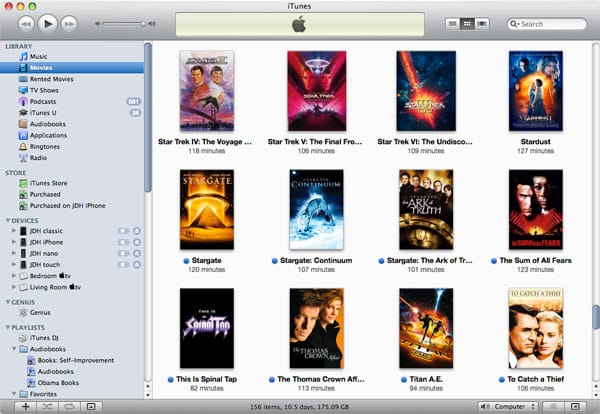Select the This Is Spinal Tap poster
The height and width of the screenshot is (414, 600).
[207, 328]
